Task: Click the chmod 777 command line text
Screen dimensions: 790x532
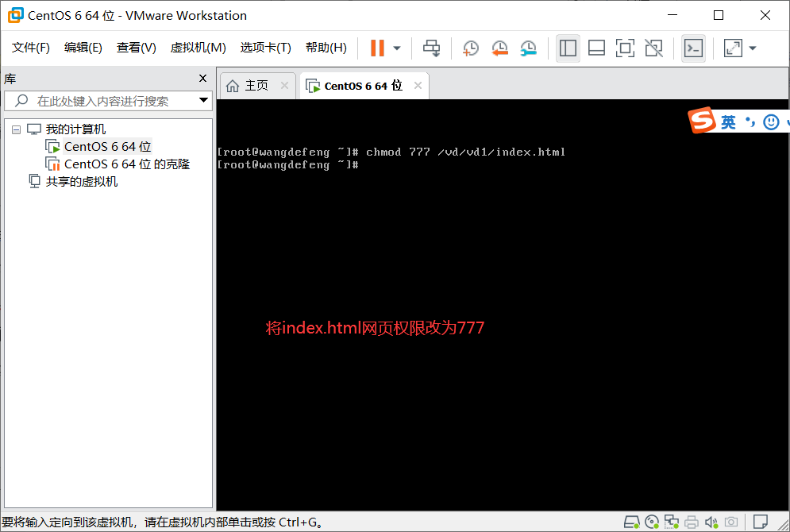Action: coord(465,152)
